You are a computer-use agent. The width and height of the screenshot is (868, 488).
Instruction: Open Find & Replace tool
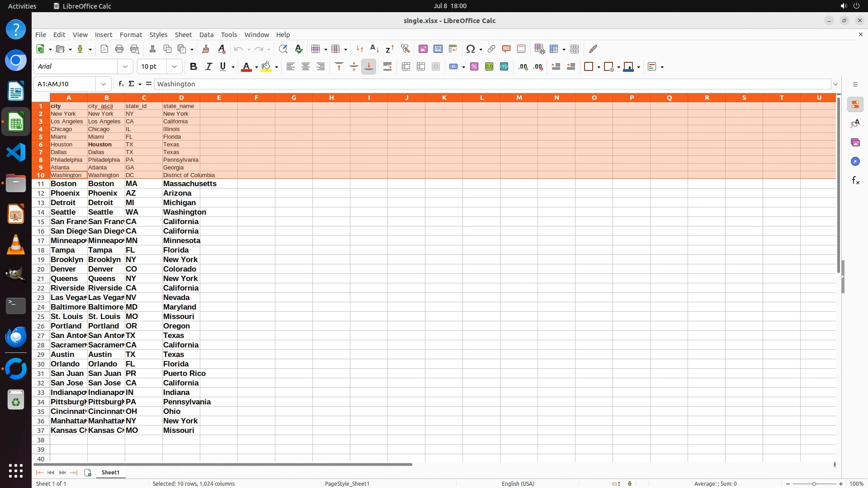coord(283,49)
